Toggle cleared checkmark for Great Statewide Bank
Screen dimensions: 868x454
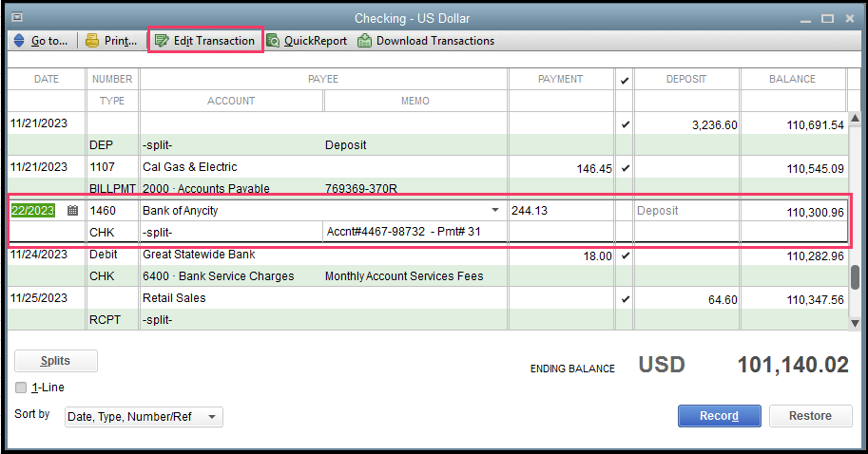[x=625, y=255]
